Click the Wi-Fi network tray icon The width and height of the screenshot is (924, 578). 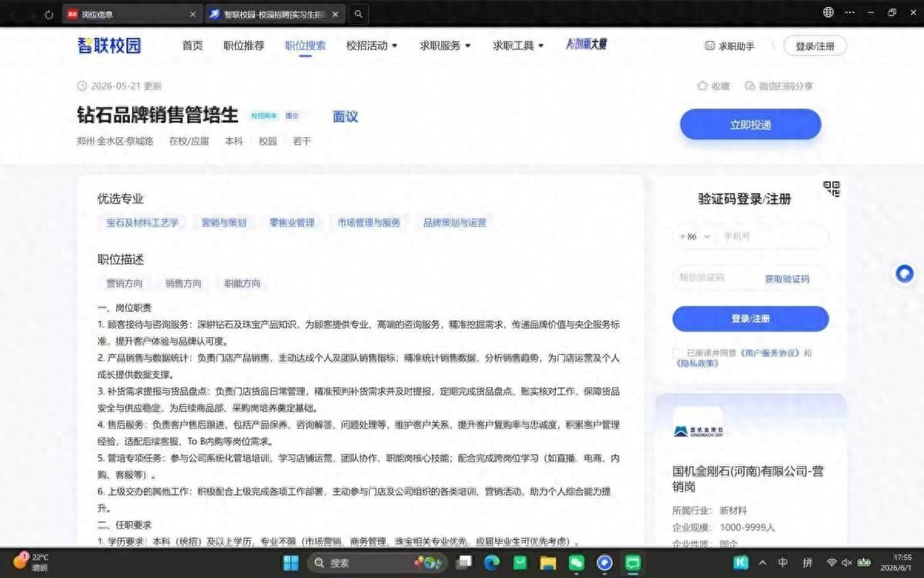pyautogui.click(x=832, y=563)
